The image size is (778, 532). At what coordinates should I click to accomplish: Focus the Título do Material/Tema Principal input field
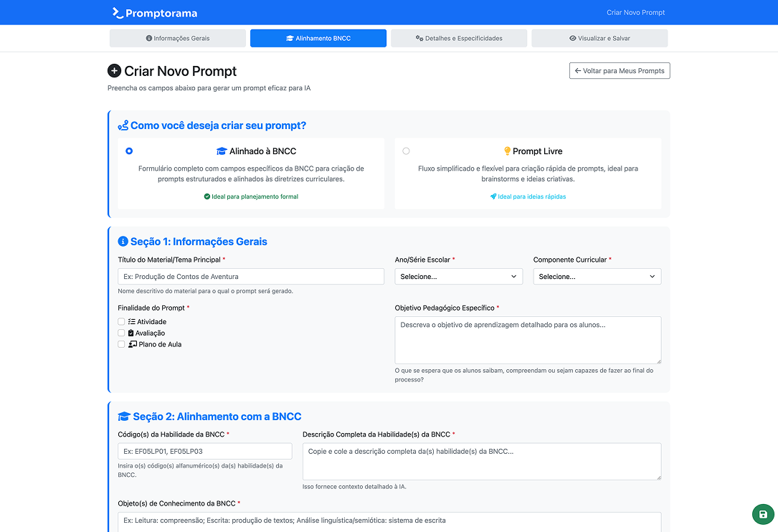[x=251, y=277]
